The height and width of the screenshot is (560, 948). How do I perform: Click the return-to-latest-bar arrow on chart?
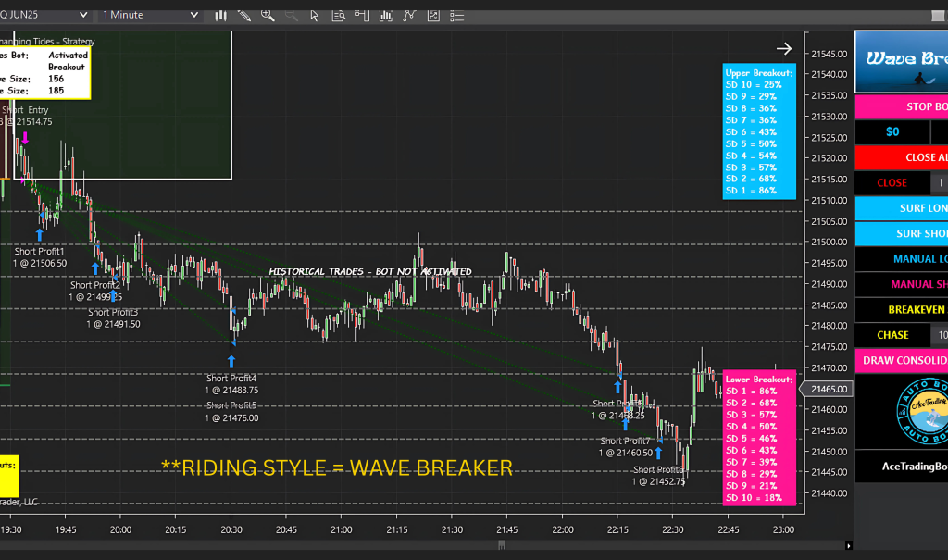784,48
